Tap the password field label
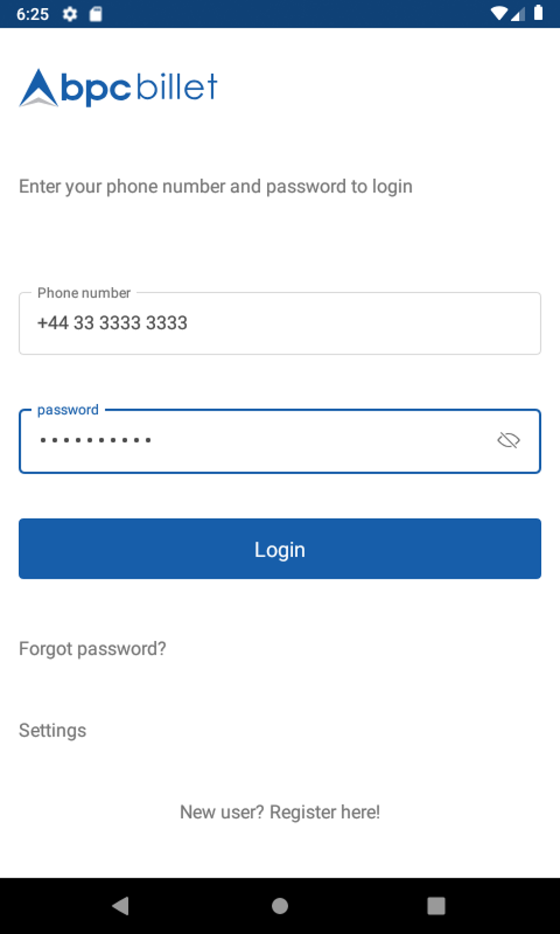Screen dimensions: 560x934 pos(68,410)
